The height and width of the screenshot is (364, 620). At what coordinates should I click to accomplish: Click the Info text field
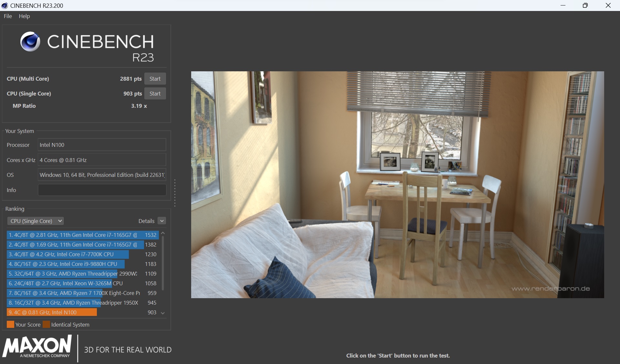click(x=102, y=190)
